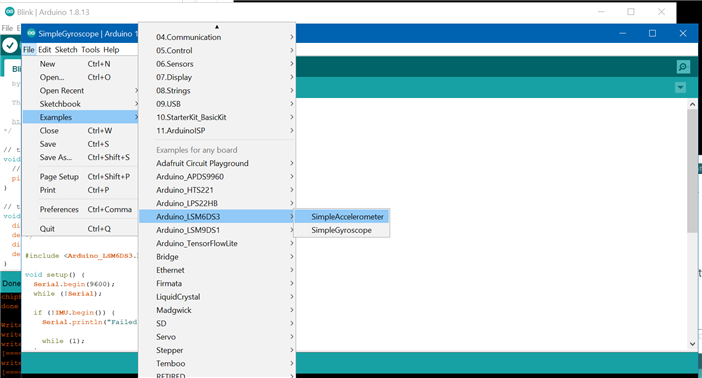
Task: Choose Save As... in the File menu
Action: (x=81, y=158)
